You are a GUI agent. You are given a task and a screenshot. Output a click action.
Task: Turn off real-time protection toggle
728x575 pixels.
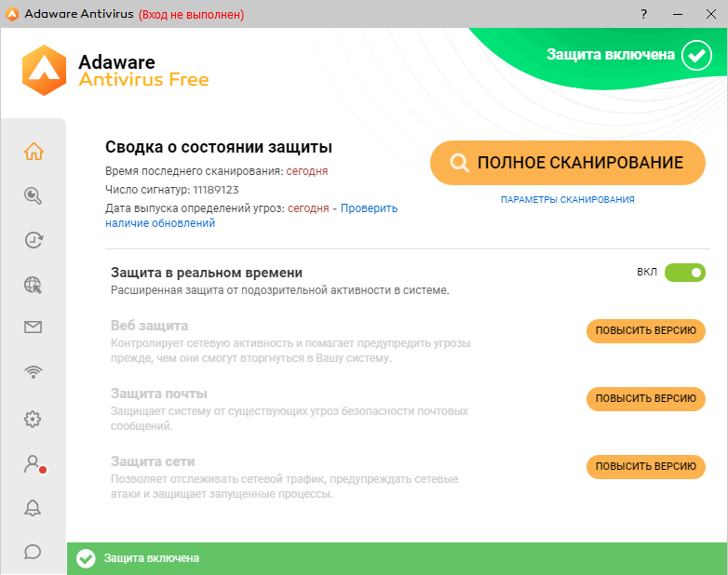point(685,273)
